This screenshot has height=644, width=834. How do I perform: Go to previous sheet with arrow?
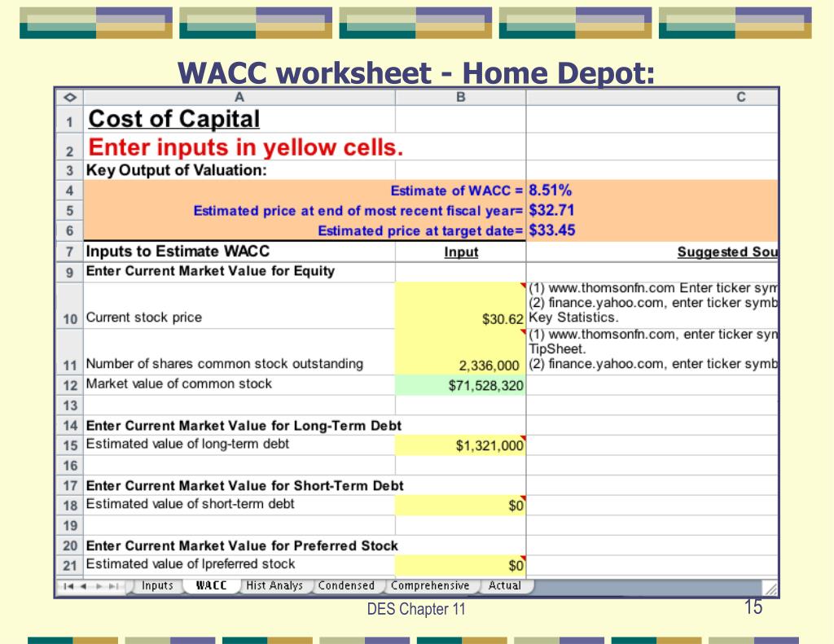(x=84, y=586)
